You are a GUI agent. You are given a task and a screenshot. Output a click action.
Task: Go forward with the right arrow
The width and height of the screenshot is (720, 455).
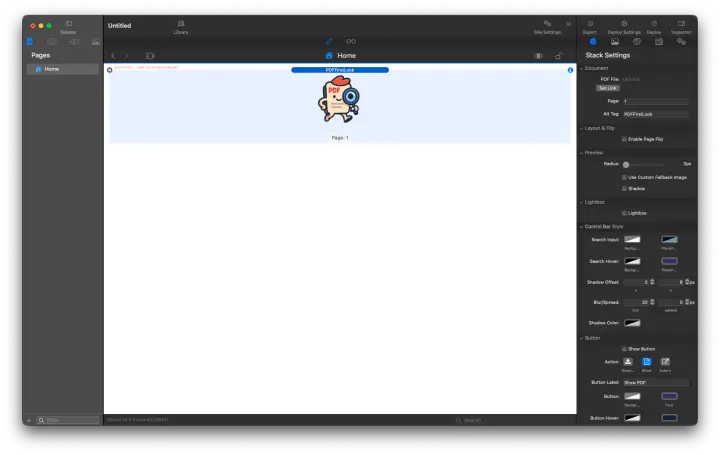(x=126, y=56)
